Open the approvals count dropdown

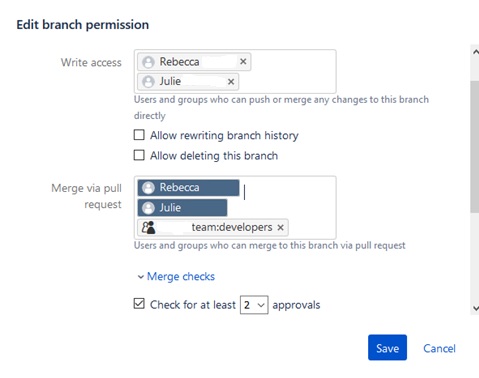tap(254, 305)
